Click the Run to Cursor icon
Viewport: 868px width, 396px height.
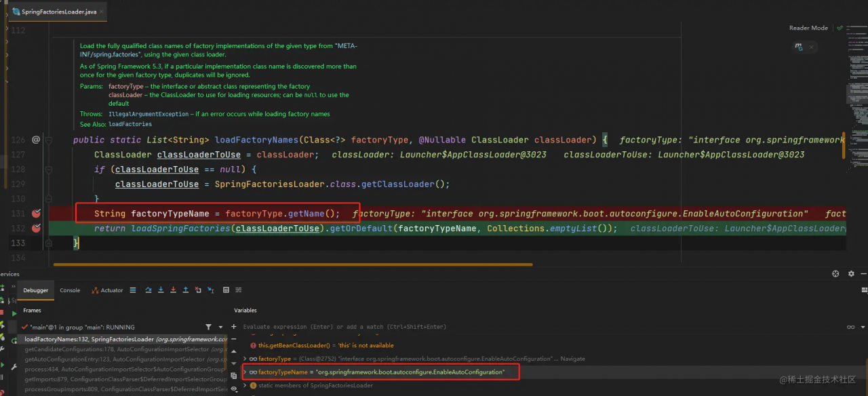211,290
